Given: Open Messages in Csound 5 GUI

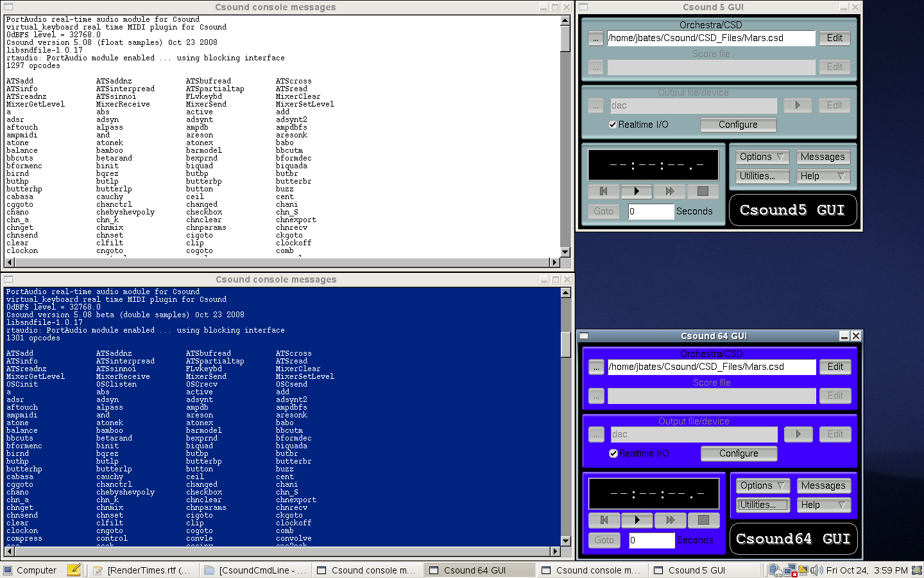Looking at the screenshot, I should 823,157.
